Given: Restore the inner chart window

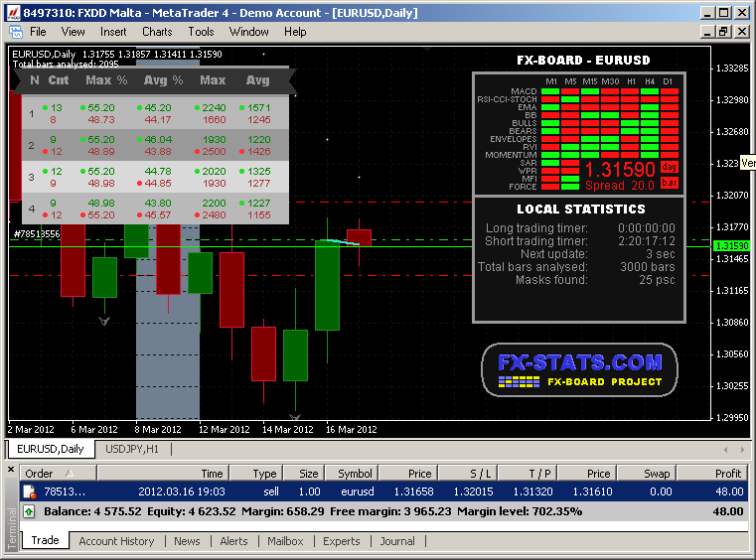Looking at the screenshot, I should [x=723, y=32].
